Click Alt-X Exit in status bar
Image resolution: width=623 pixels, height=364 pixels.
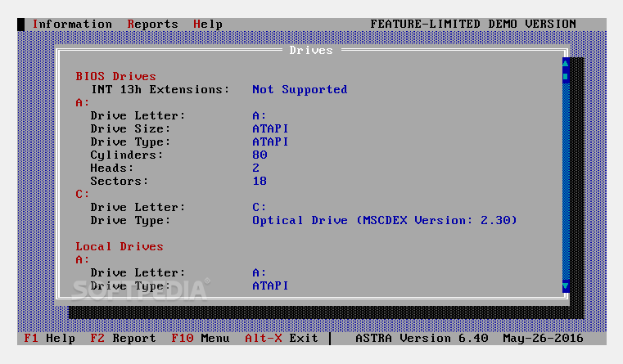[282, 338]
